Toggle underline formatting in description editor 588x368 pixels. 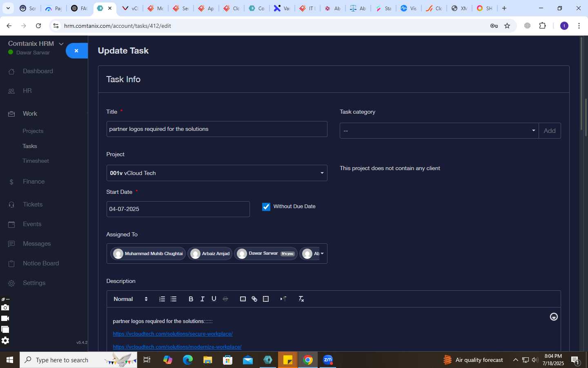click(214, 299)
